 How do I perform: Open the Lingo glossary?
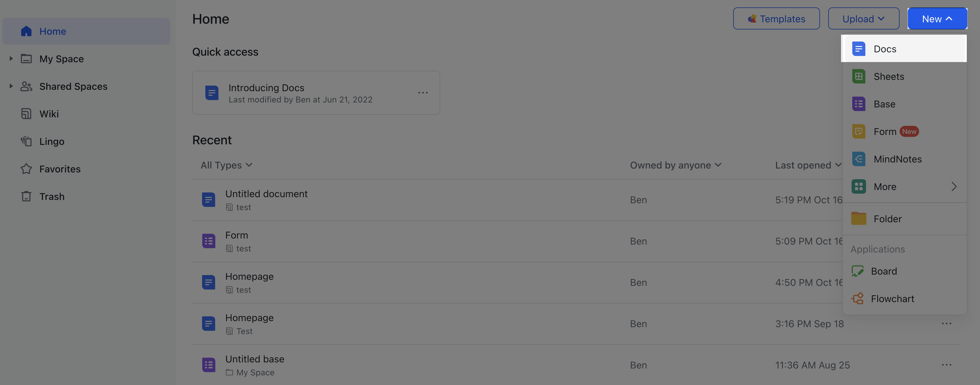point(51,141)
